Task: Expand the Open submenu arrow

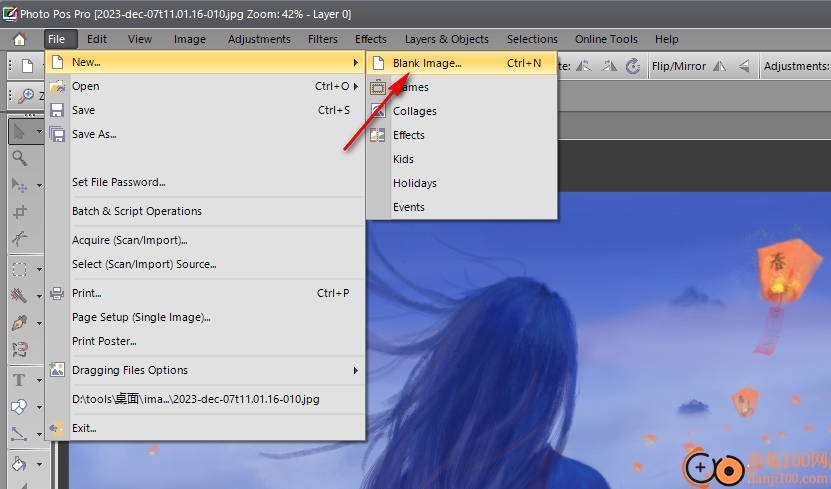Action: (x=356, y=86)
